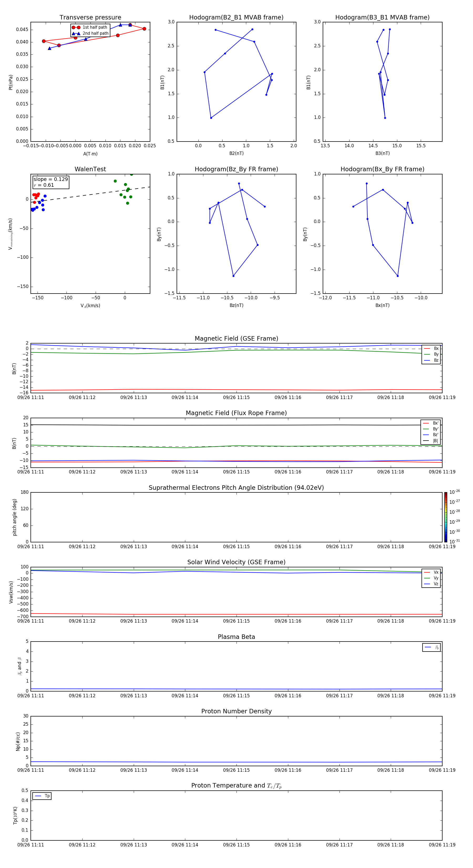Click the "Magnetic Field (GSE Frame)" title
Viewport: 473px width, 868px height.
pos(236,339)
